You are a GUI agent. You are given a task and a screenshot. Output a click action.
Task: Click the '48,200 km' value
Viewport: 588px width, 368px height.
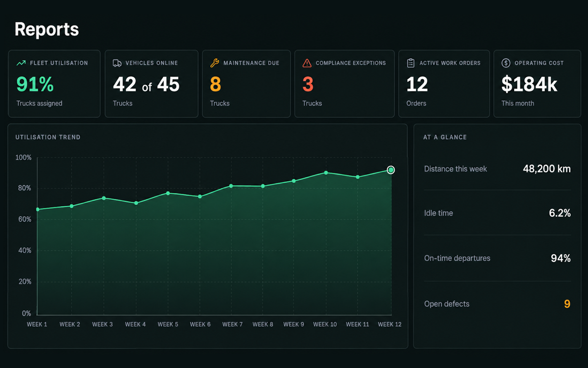(547, 169)
